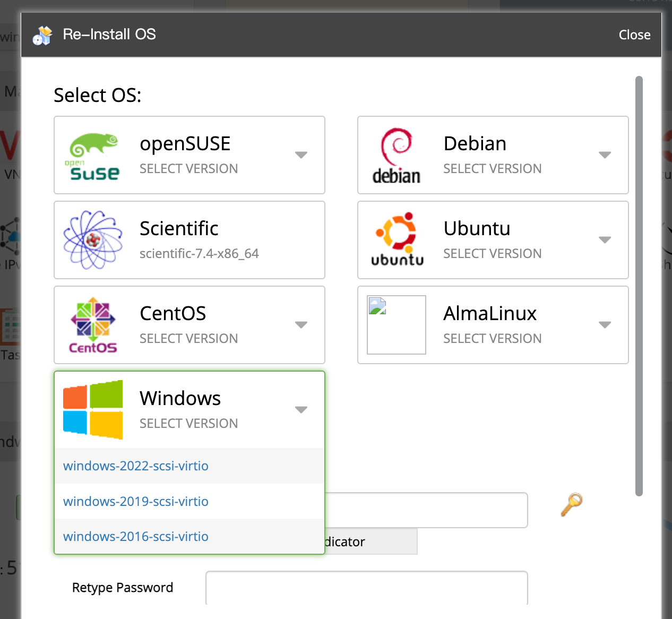Viewport: 672px width, 619px height.
Task: Click the Debian SELECT VERSION label
Action: (x=492, y=169)
